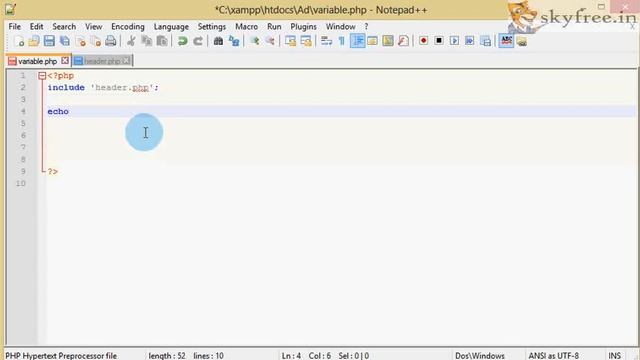The image size is (640, 360).
Task: Click the User Defined Language icon
Action: pyautogui.click(x=372, y=41)
